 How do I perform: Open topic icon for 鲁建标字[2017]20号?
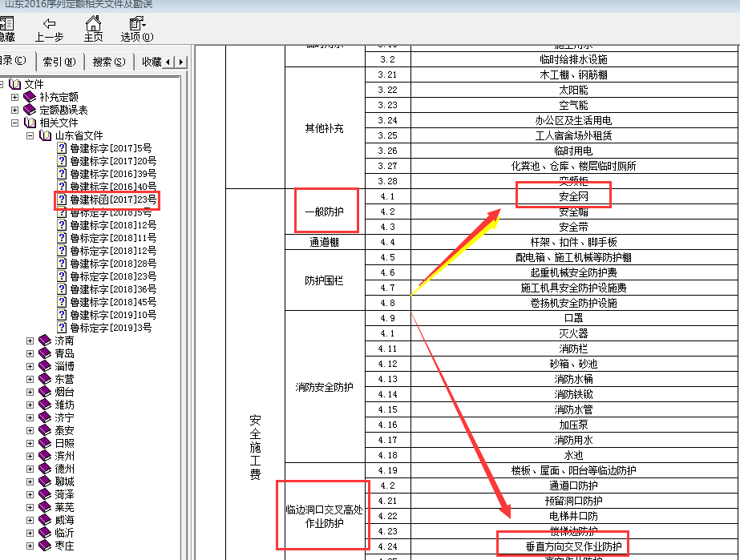point(62,161)
